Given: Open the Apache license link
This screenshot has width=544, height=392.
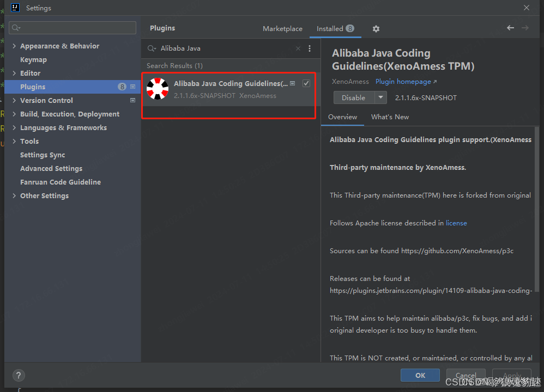Looking at the screenshot, I should click(456, 223).
